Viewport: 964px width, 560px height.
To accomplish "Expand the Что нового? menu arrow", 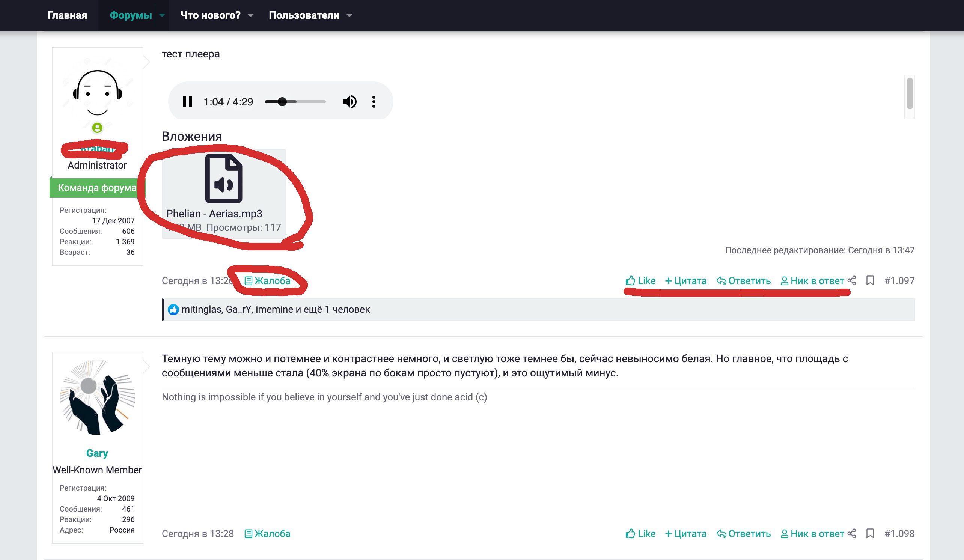I will pyautogui.click(x=250, y=15).
